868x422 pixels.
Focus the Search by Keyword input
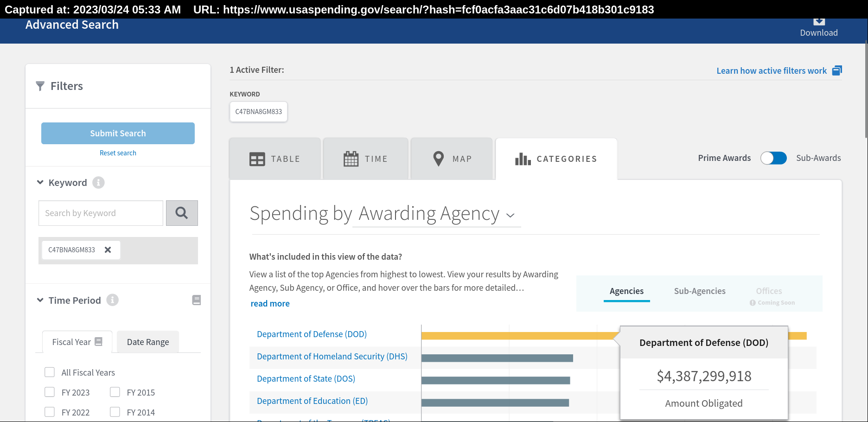(x=101, y=213)
